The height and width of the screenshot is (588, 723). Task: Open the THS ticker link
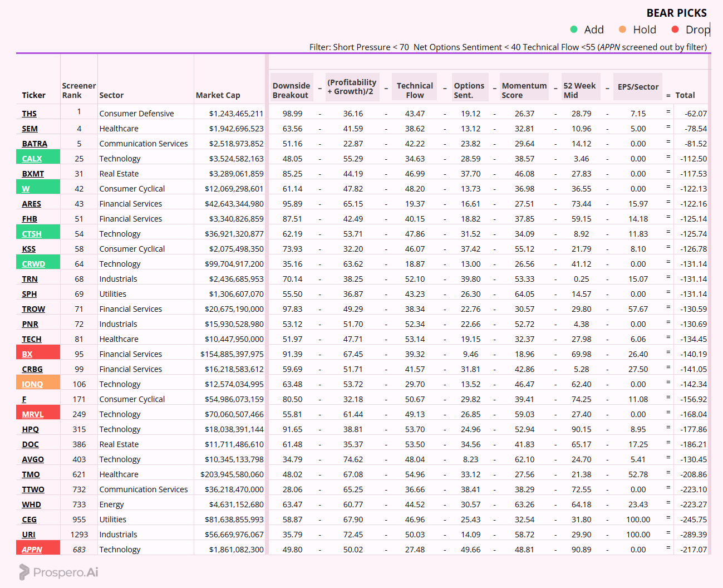click(x=29, y=114)
